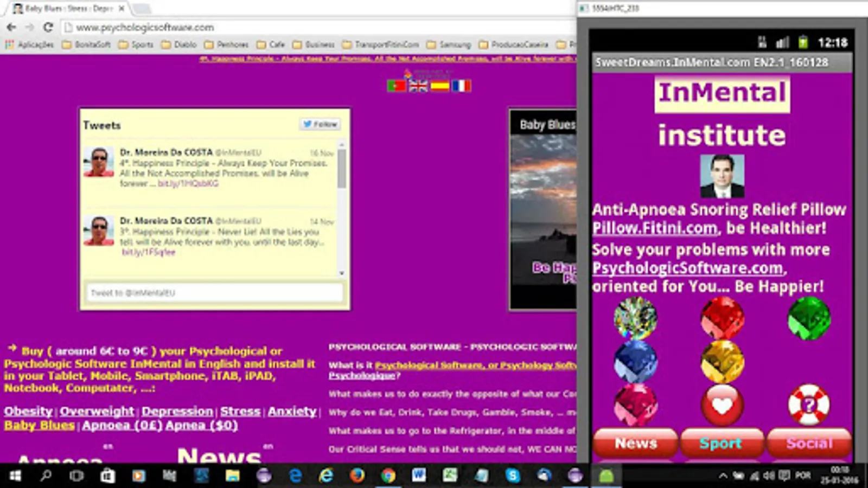Close the Baby Blues browser tab
The width and height of the screenshot is (868, 488).
pos(121,9)
